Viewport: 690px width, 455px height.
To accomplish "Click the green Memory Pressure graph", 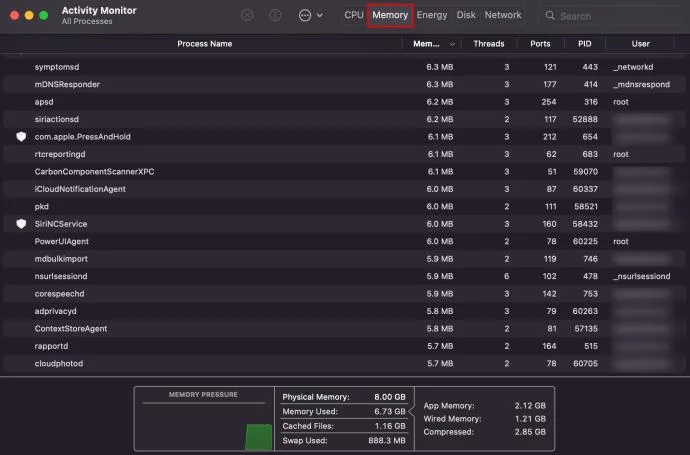I will click(258, 437).
